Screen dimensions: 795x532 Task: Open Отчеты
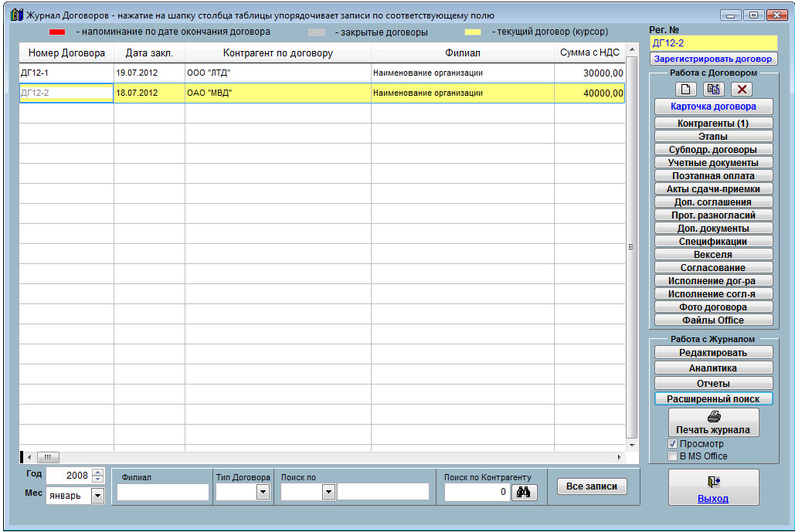click(x=713, y=384)
